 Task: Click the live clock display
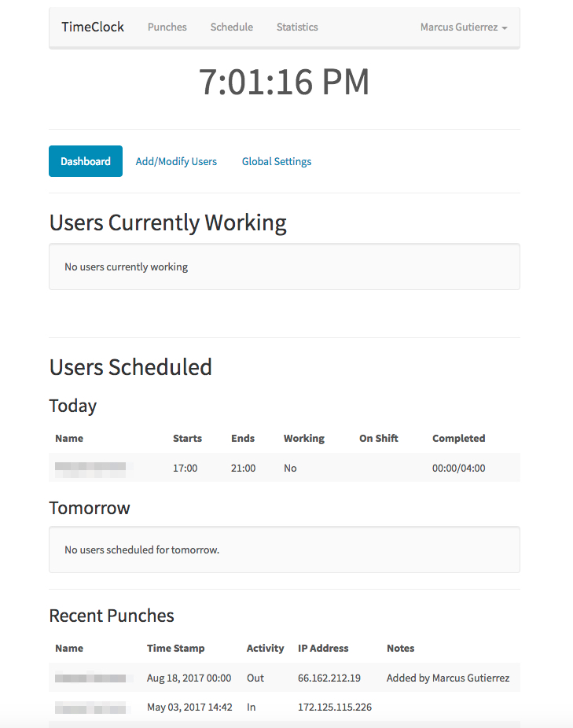click(x=286, y=82)
